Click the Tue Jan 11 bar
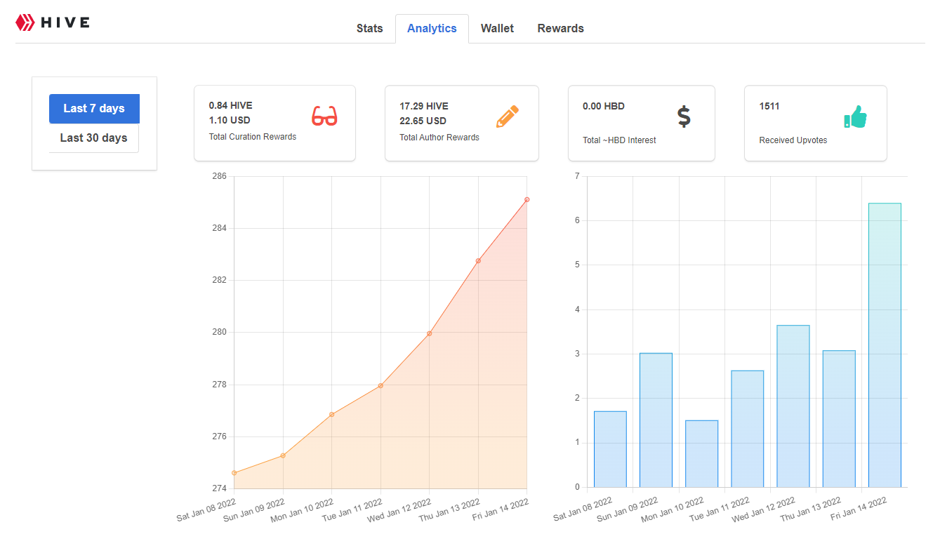Viewport: 940px width, 560px height. pos(748,429)
